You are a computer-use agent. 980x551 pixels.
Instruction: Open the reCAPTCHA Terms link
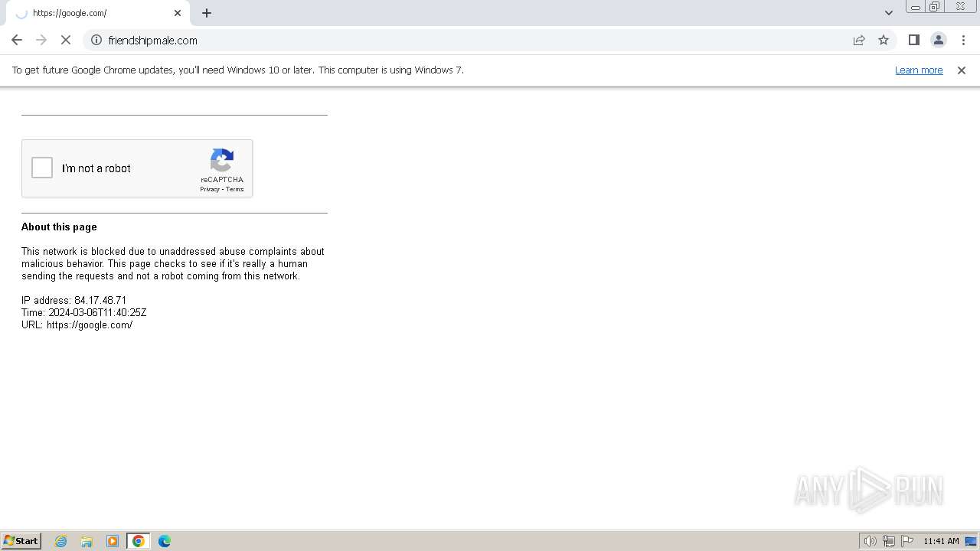(x=234, y=189)
